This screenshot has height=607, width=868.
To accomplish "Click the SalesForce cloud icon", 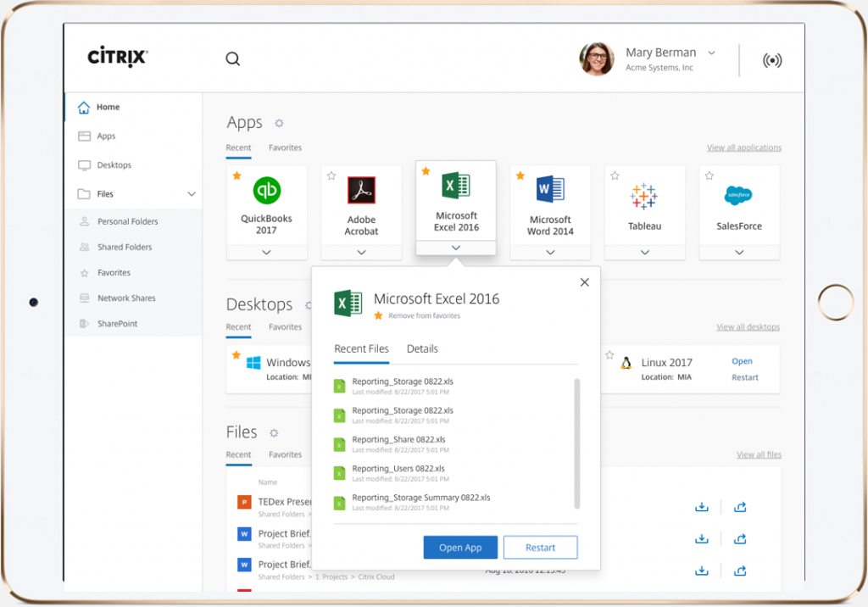I will click(x=738, y=195).
